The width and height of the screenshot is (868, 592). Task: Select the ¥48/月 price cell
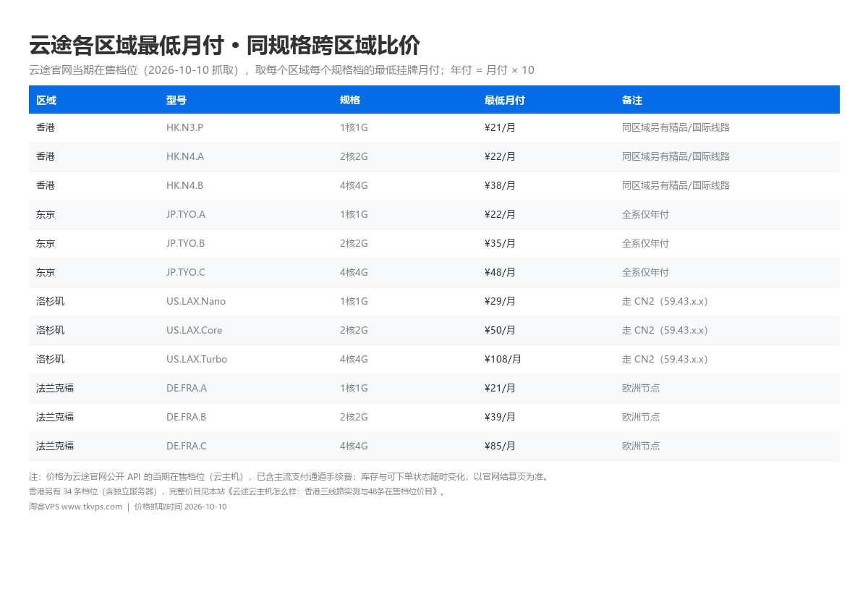[x=501, y=272]
